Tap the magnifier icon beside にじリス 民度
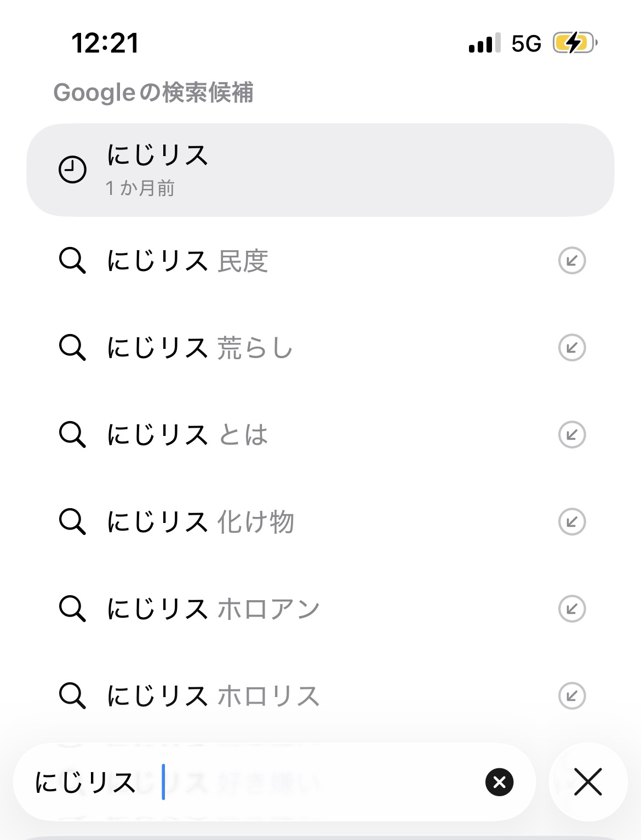The height and width of the screenshot is (840, 641). tap(72, 261)
